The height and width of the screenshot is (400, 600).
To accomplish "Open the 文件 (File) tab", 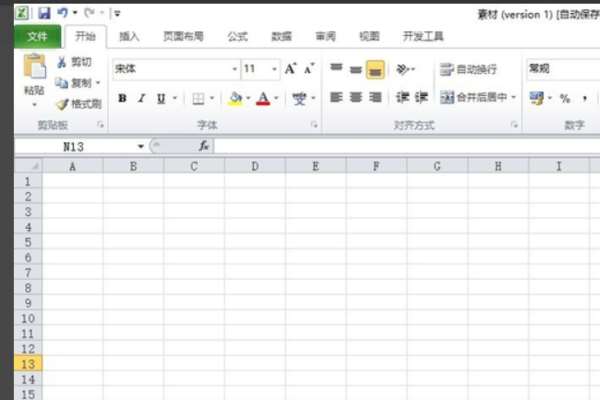I will 38,36.
